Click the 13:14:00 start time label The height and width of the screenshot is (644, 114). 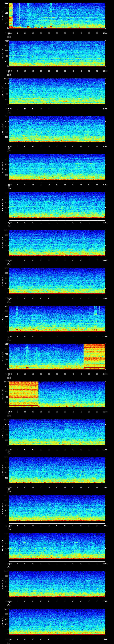[x=9, y=33]
